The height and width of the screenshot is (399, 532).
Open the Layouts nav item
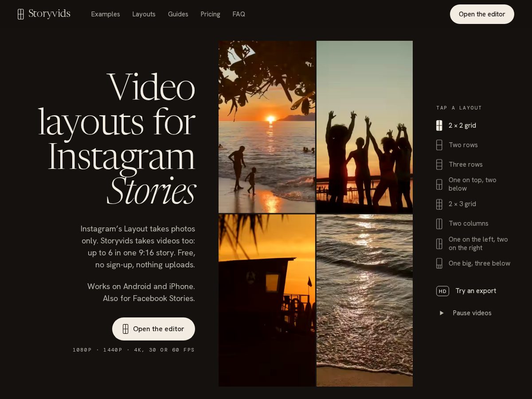(x=144, y=14)
